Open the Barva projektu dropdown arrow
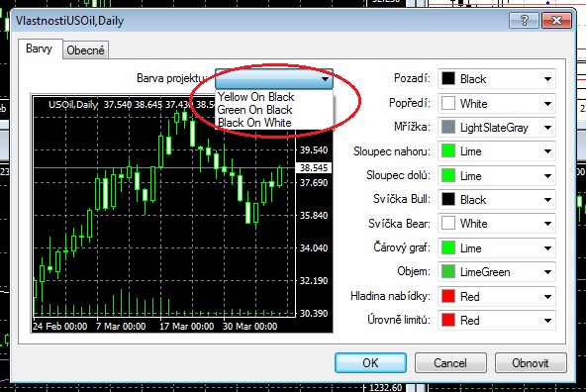The height and width of the screenshot is (392, 586). (325, 79)
